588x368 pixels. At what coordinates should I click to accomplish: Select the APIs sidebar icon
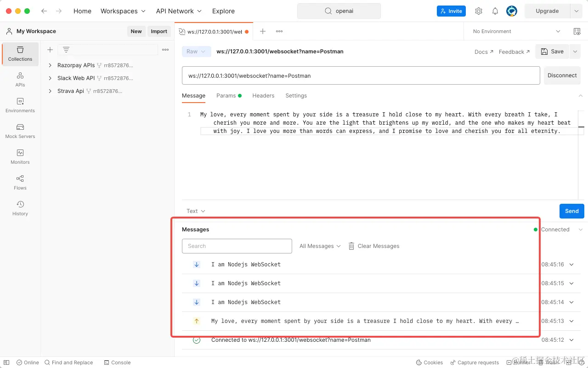pos(20,79)
